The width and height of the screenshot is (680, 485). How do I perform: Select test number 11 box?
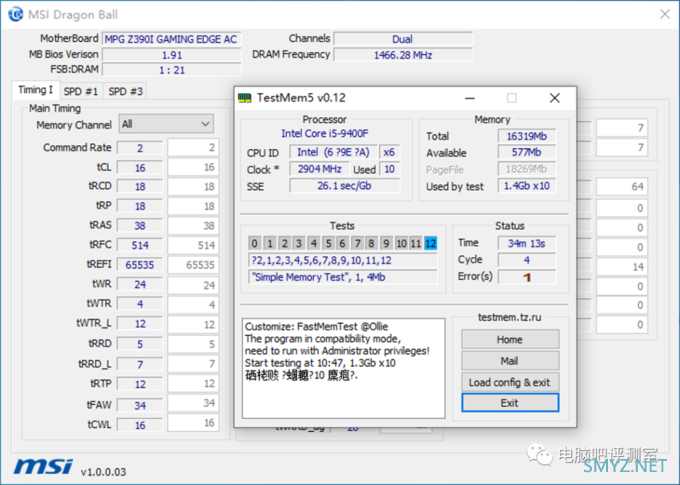pos(416,243)
